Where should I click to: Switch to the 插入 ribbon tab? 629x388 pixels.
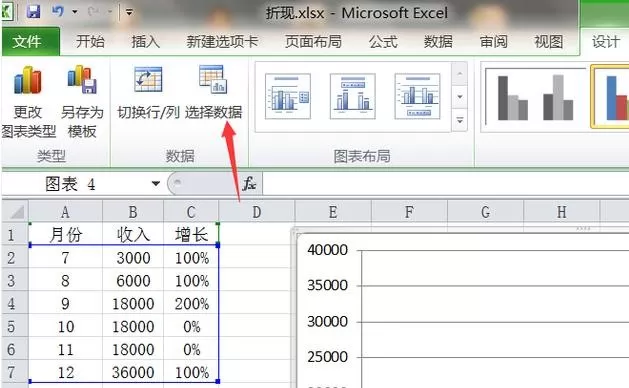coord(146,41)
